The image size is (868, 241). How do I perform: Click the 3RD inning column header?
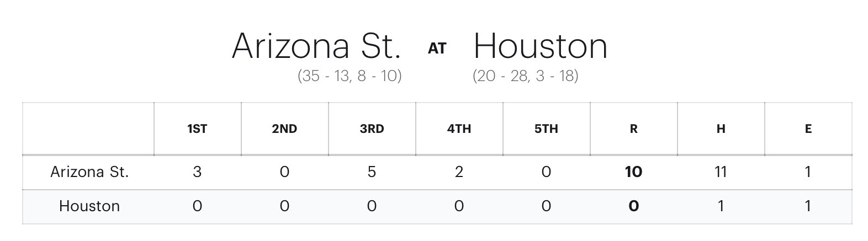click(x=372, y=129)
